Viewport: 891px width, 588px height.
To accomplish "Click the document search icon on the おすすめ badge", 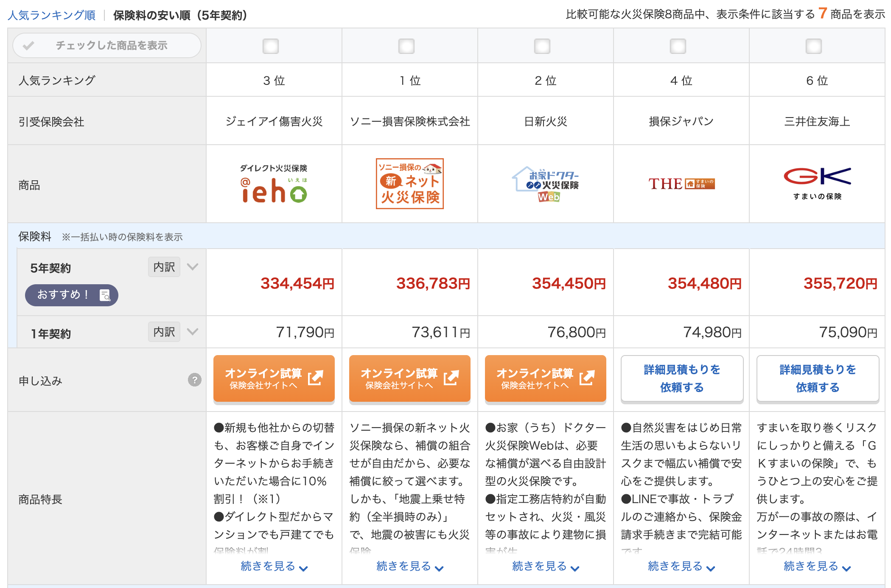I will pos(104,295).
